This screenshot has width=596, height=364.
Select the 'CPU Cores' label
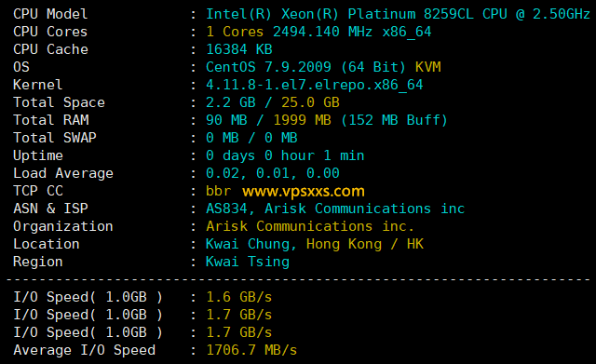(50, 32)
